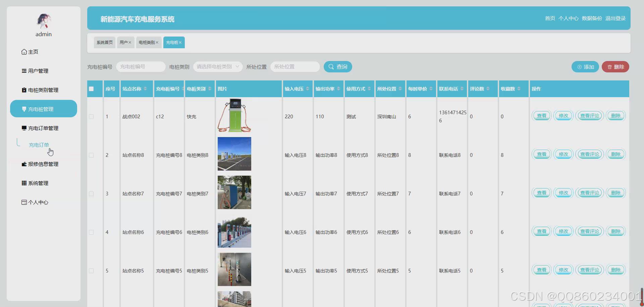Open charger photo of 站点名称8
Viewport: 644px width, 307px height.
(234, 154)
